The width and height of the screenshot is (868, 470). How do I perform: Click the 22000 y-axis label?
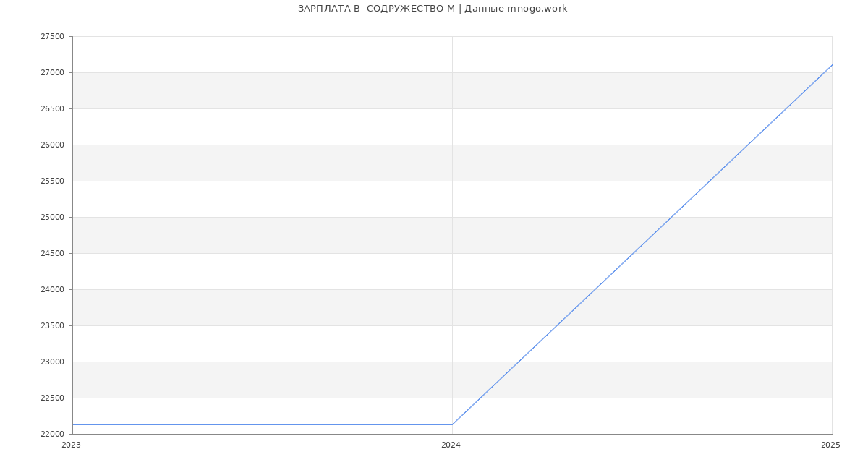point(52,435)
